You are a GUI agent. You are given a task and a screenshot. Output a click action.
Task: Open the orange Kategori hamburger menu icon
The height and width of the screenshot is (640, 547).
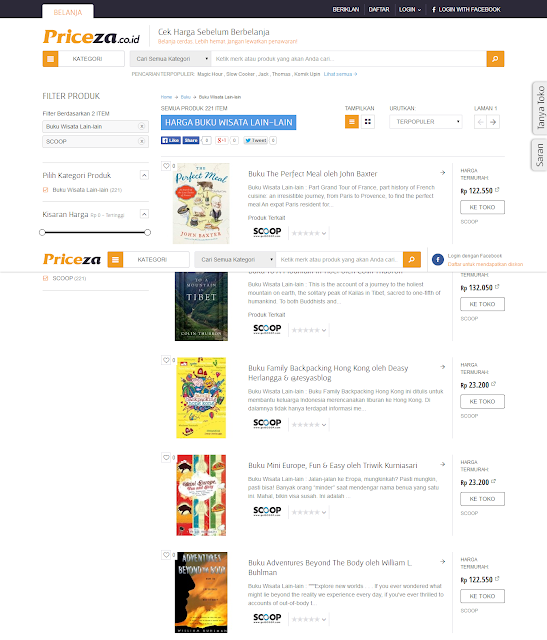[x=50, y=59]
